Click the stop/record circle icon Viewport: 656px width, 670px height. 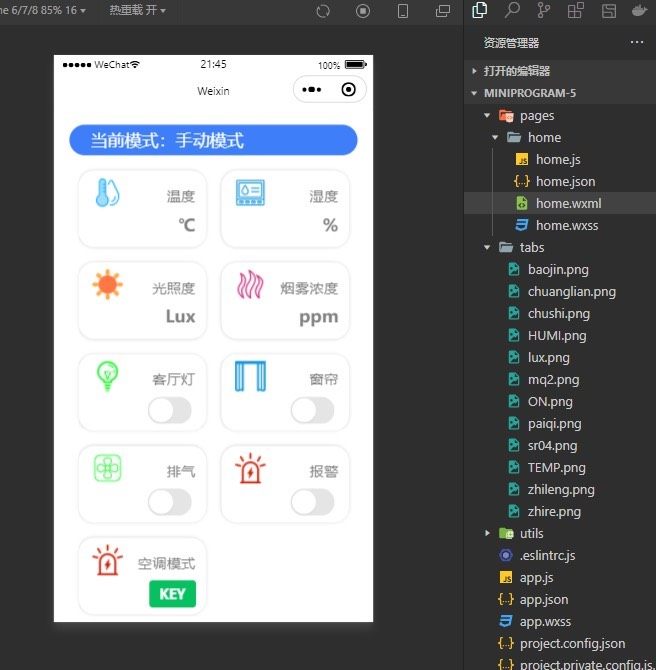[363, 11]
